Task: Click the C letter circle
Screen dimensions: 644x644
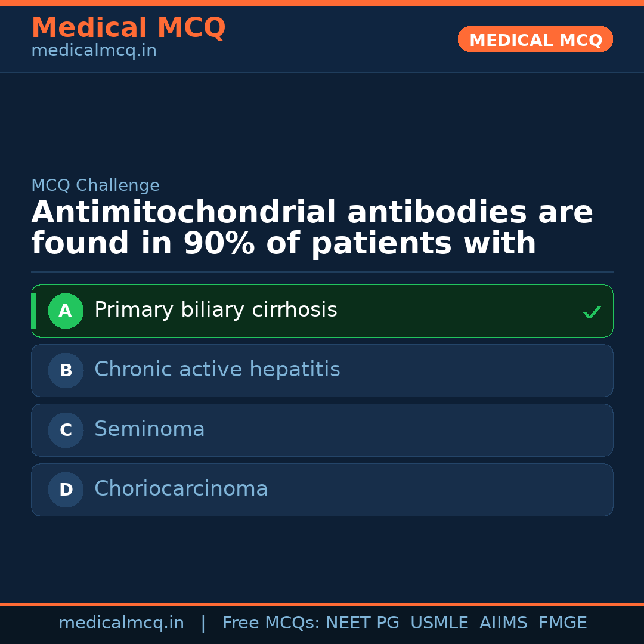Action: click(66, 430)
